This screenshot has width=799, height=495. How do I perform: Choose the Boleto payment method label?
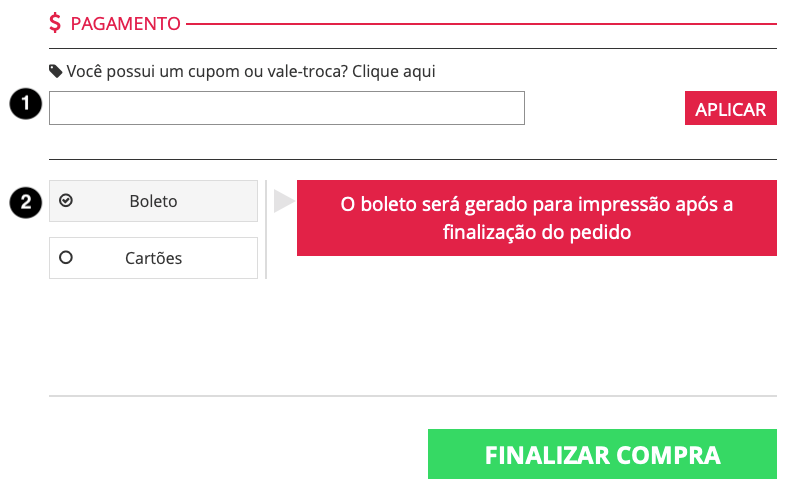pyautogui.click(x=153, y=201)
